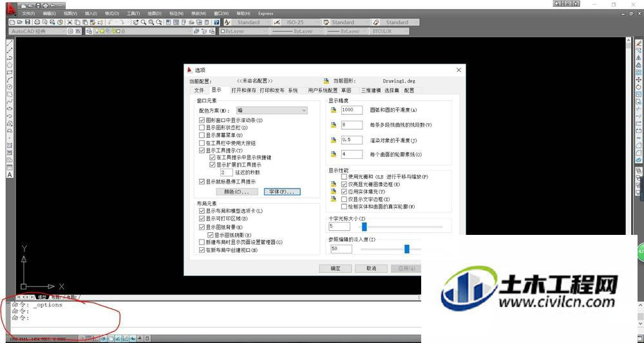
Task: Toggle 显示布局和模型选项卡 checkbox
Action: coord(202,211)
